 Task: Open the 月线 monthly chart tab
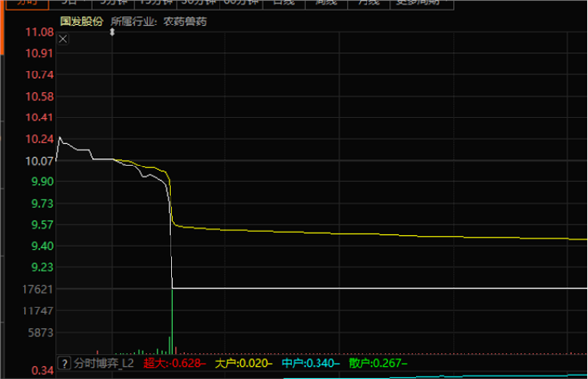point(369,3)
